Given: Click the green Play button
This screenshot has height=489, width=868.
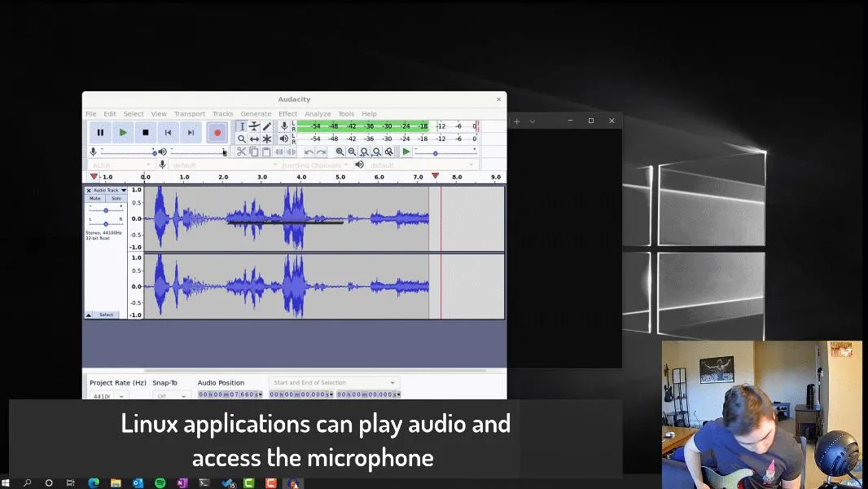Looking at the screenshot, I should tap(123, 132).
